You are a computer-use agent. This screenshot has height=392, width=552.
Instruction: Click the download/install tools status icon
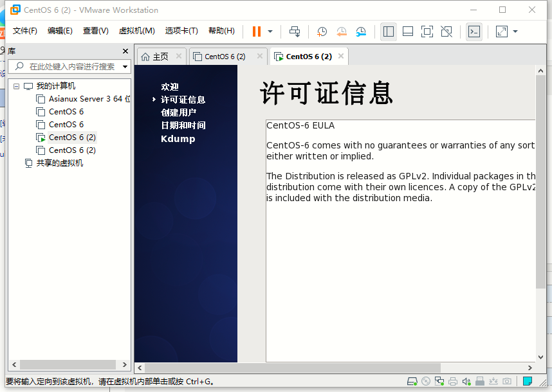(493, 382)
